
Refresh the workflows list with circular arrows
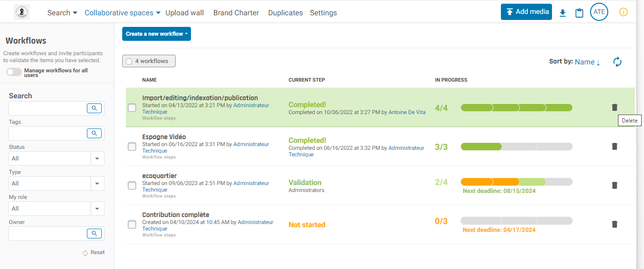[617, 62]
